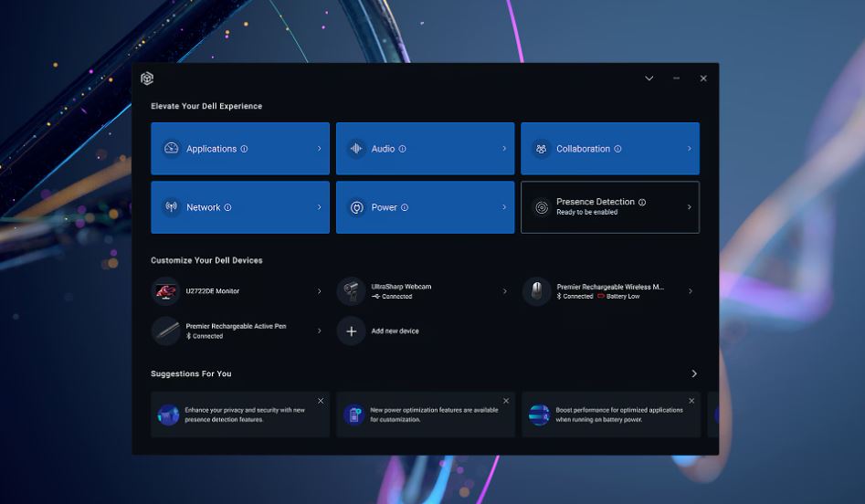
Task: Dismiss the boost performance suggestion card
Action: pos(691,401)
